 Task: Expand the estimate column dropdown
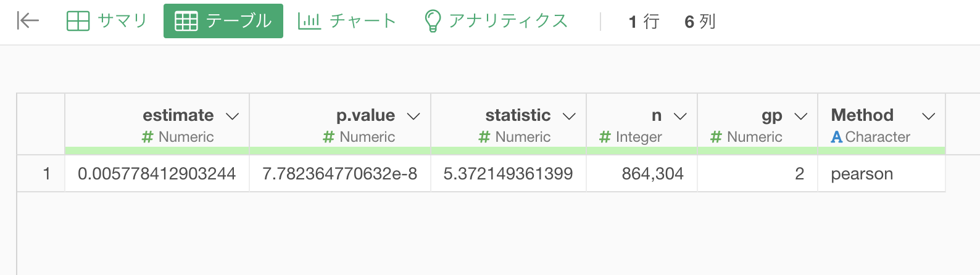pos(233,116)
